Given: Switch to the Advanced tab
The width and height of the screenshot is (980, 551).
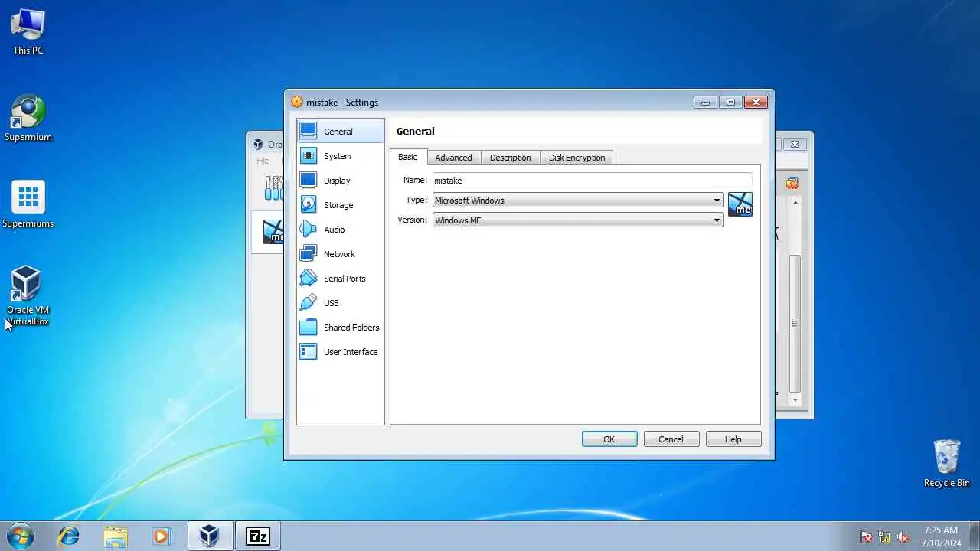Looking at the screenshot, I should click(x=453, y=158).
